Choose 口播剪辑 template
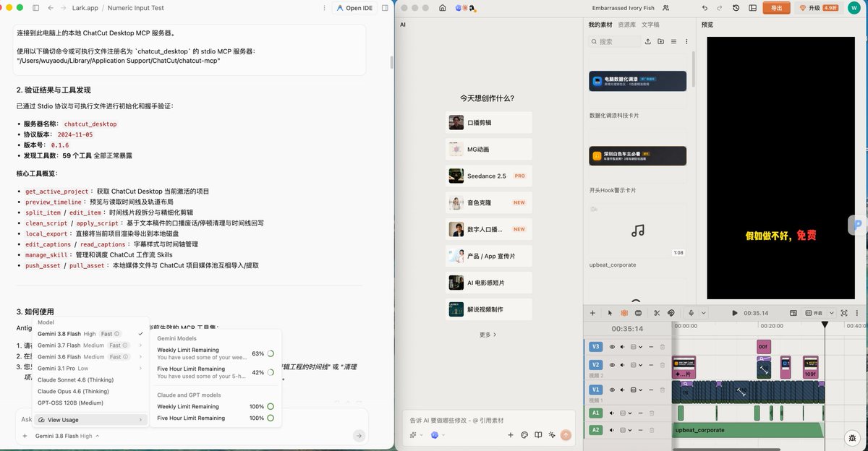Screen dimensions: 868x451 pyautogui.click(x=489, y=122)
